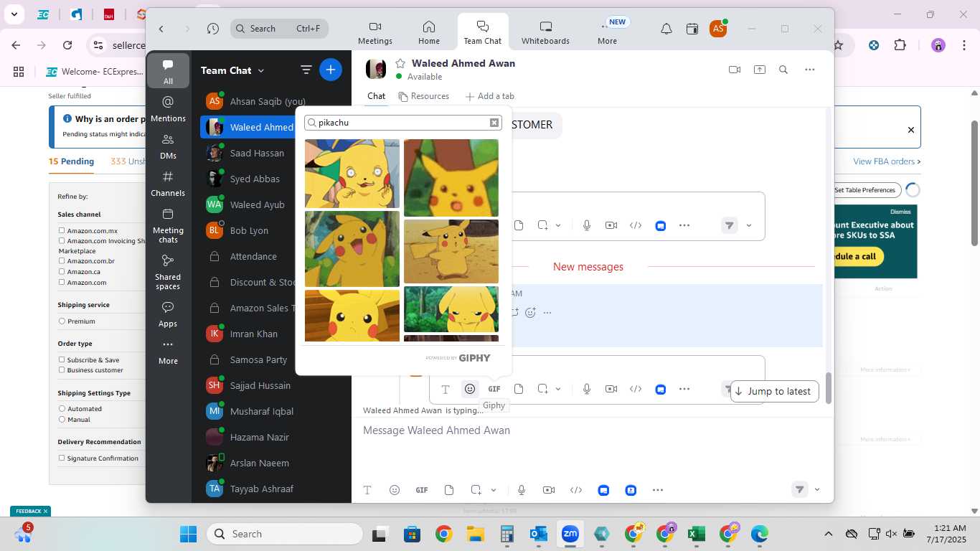This screenshot has height=551, width=980.
Task: Click Jump to latest button
Action: 774,391
